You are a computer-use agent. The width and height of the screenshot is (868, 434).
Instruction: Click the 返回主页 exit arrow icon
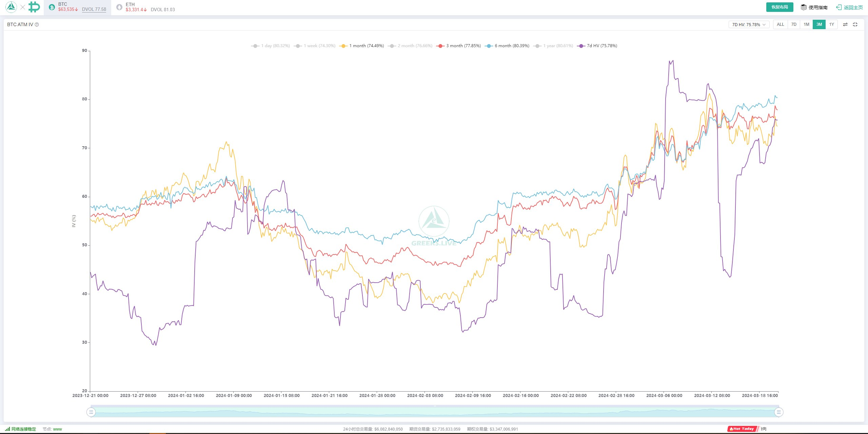click(839, 7)
